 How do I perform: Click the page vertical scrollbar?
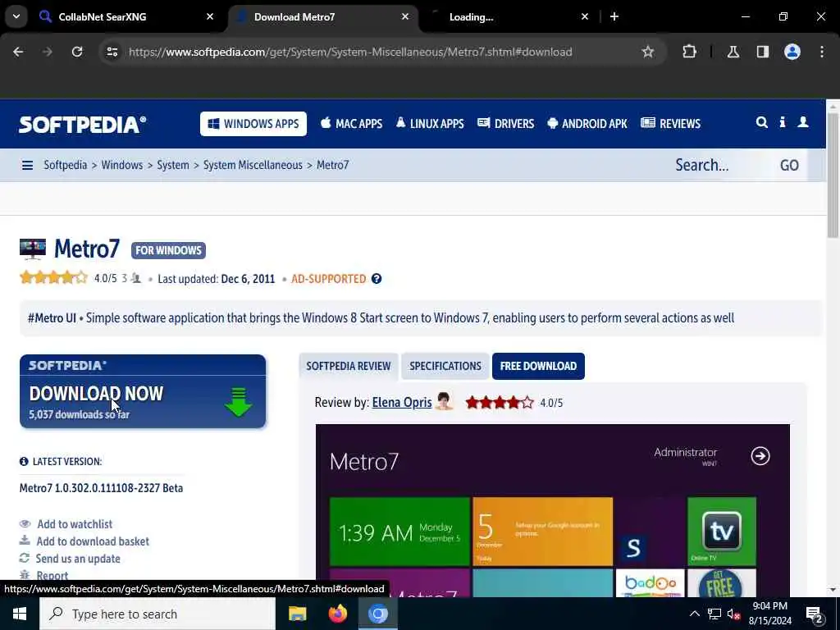pyautogui.click(x=833, y=176)
